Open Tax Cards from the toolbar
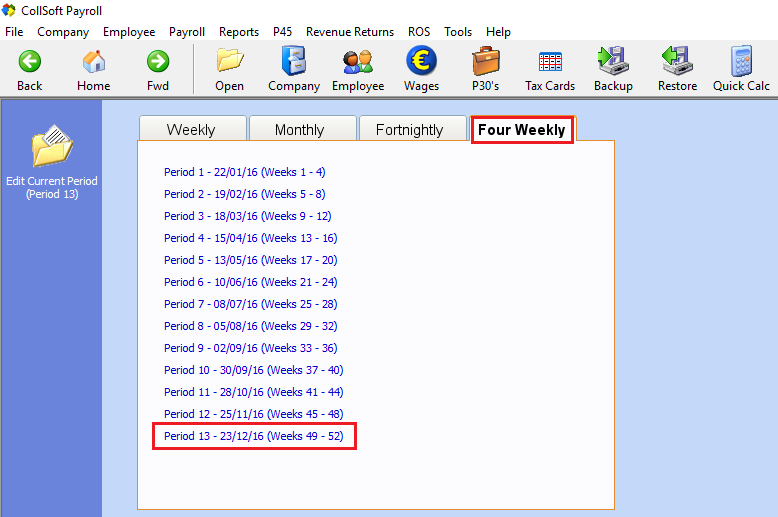 coord(549,62)
